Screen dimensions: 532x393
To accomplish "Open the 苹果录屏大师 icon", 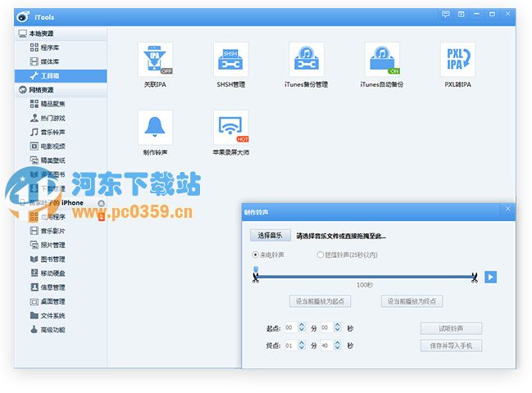I will pyautogui.click(x=230, y=128).
